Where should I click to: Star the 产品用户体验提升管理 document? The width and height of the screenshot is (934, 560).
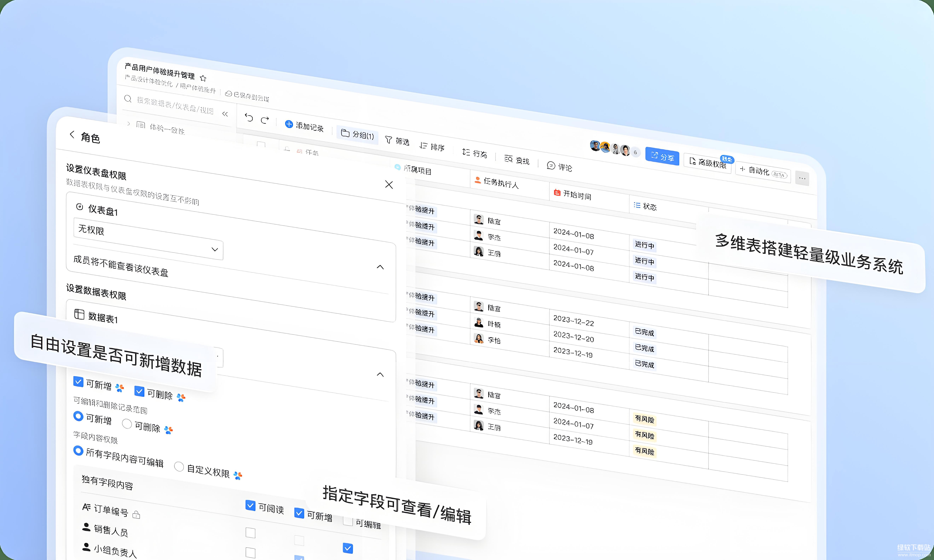[203, 78]
